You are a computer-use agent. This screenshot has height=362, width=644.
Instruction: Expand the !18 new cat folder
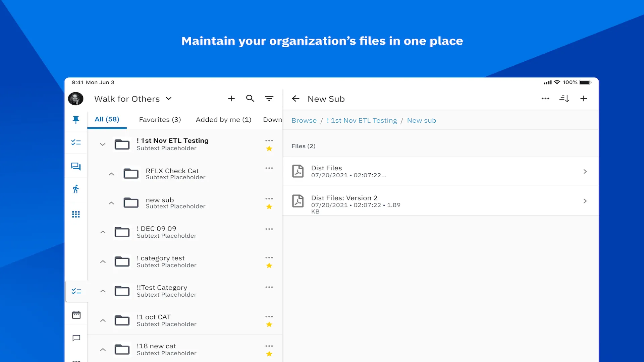(103, 349)
